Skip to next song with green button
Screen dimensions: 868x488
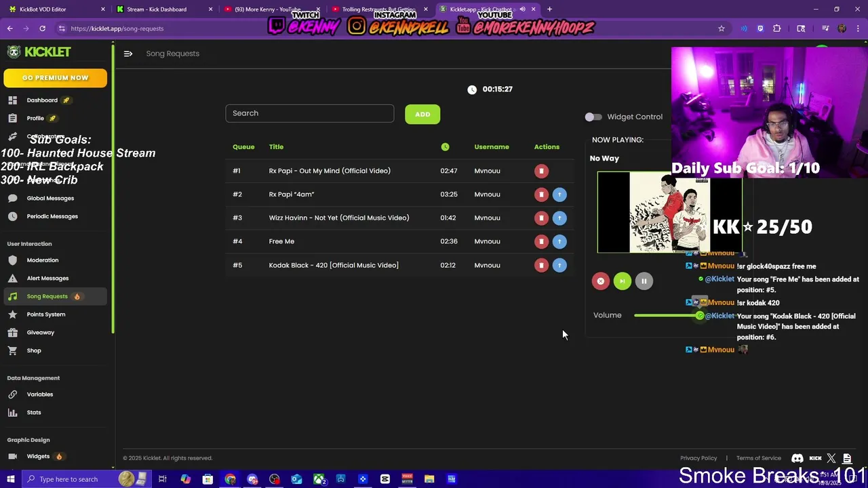point(623,281)
